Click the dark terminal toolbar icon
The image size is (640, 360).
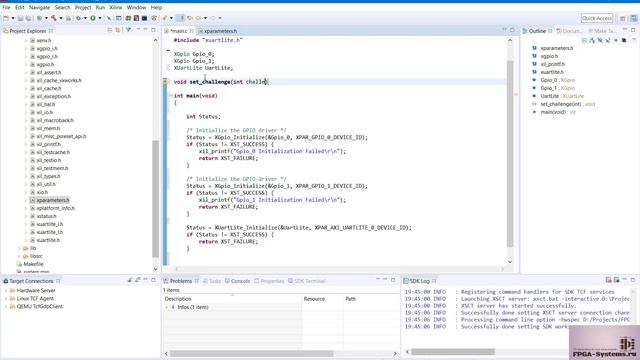(144, 18)
